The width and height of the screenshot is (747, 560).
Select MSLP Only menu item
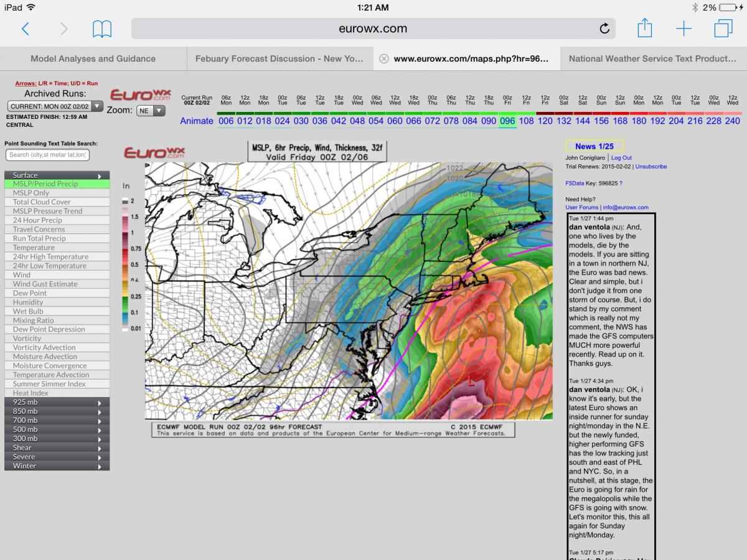[x=57, y=193]
